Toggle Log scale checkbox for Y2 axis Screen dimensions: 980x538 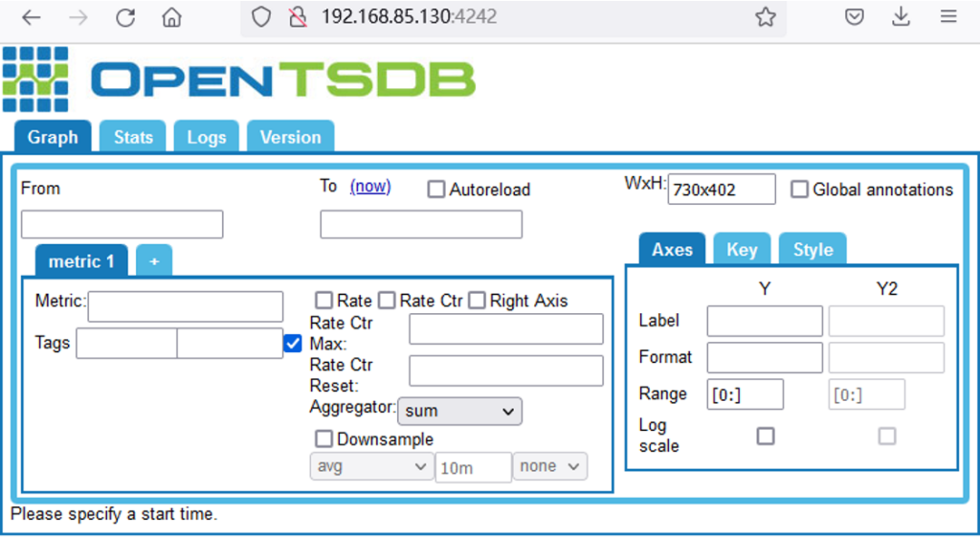[x=887, y=436]
